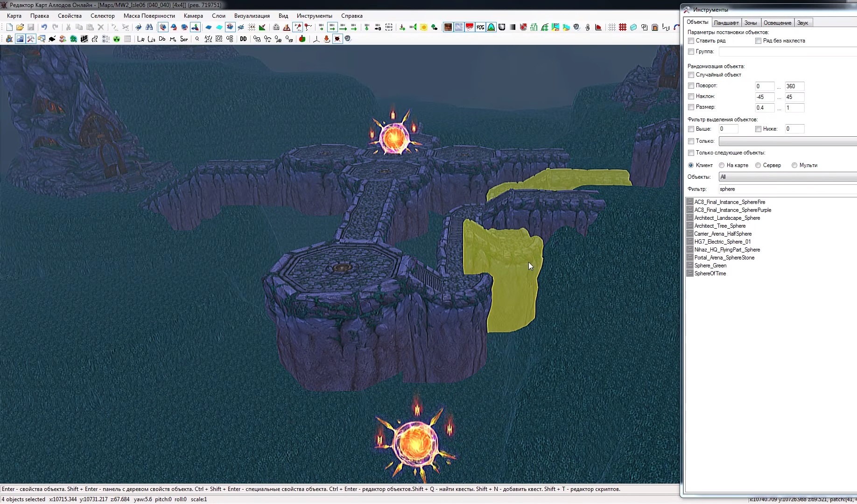The width and height of the screenshot is (857, 504).
Task: Click the Delete X icon in toolbar
Action: tap(100, 27)
